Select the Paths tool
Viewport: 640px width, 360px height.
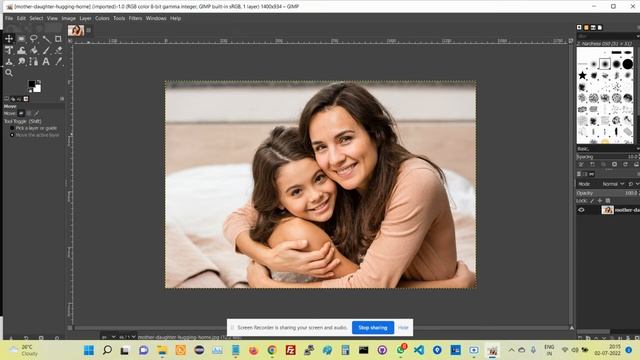pos(33,62)
